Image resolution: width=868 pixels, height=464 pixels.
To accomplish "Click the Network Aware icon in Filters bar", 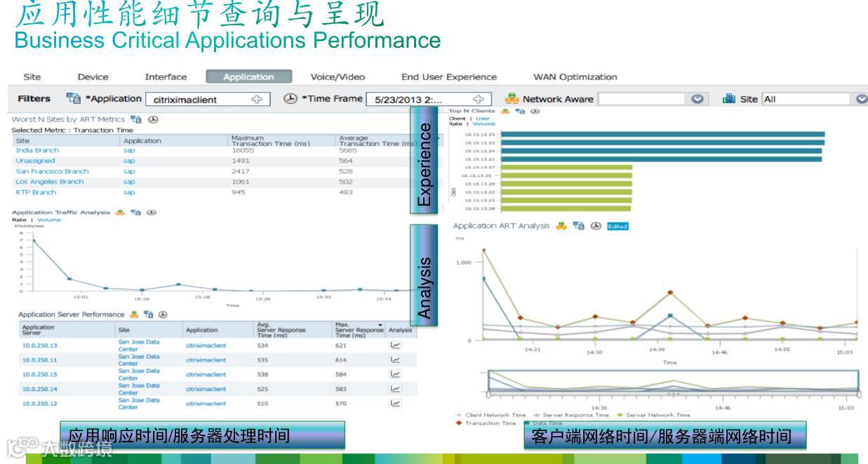I will [512, 99].
